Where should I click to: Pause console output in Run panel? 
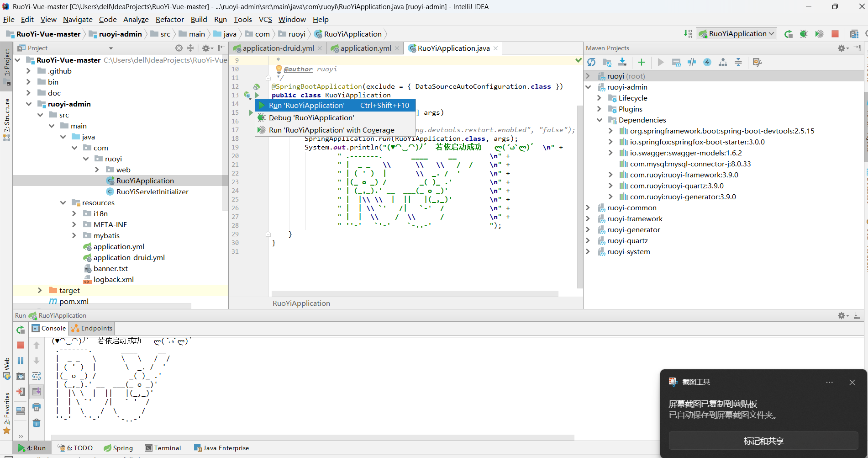click(21, 361)
